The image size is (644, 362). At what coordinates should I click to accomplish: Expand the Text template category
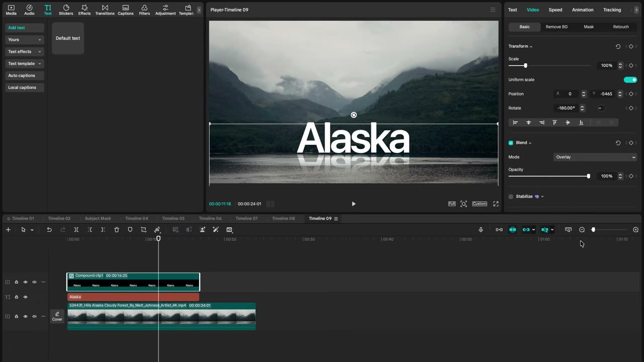pyautogui.click(x=25, y=64)
